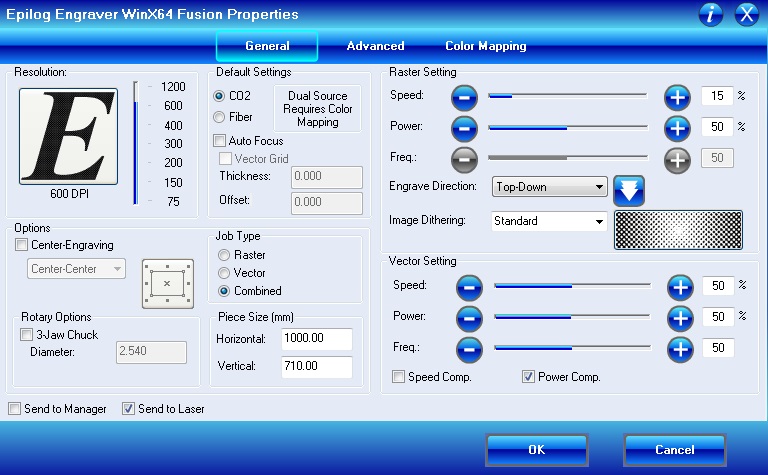768x475 pixels.
Task: Select the 400 resolution label
Action: (x=173, y=126)
